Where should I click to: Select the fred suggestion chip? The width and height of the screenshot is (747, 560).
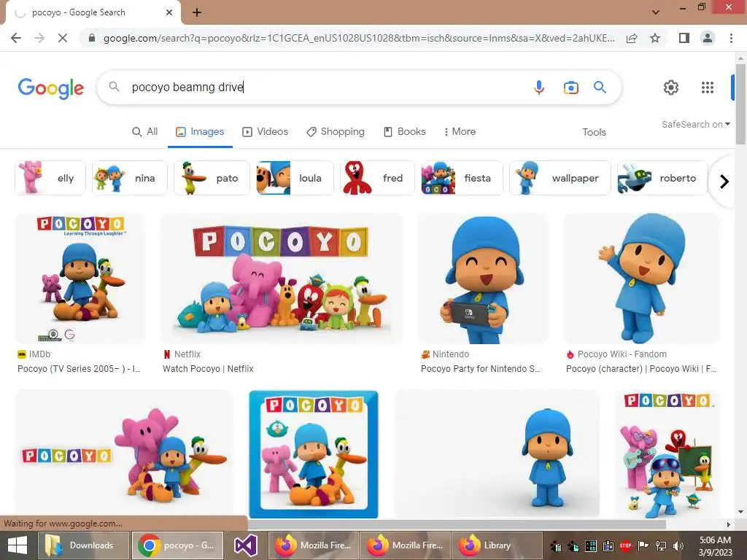pos(377,178)
